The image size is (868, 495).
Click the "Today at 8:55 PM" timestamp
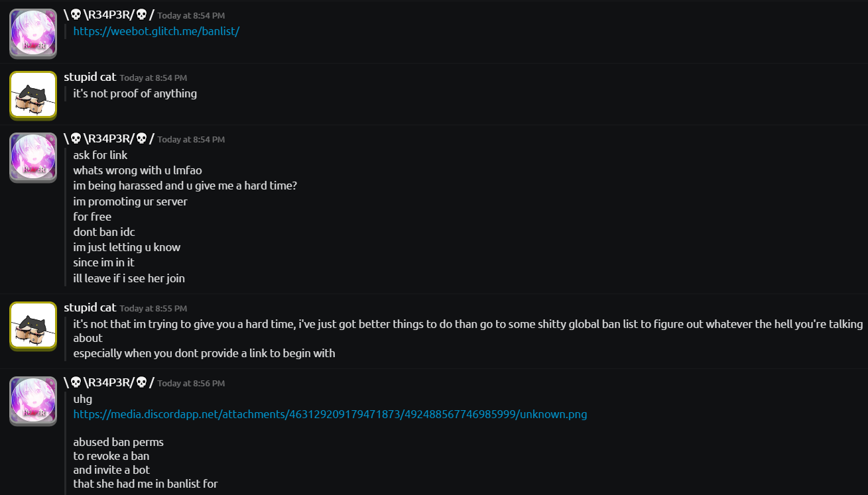(x=153, y=309)
